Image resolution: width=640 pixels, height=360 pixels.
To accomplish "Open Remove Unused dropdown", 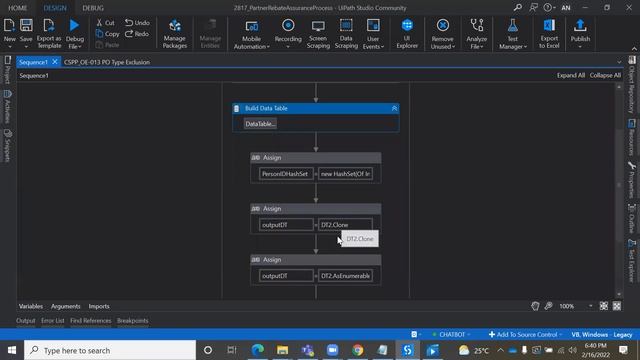I will tap(442, 35).
